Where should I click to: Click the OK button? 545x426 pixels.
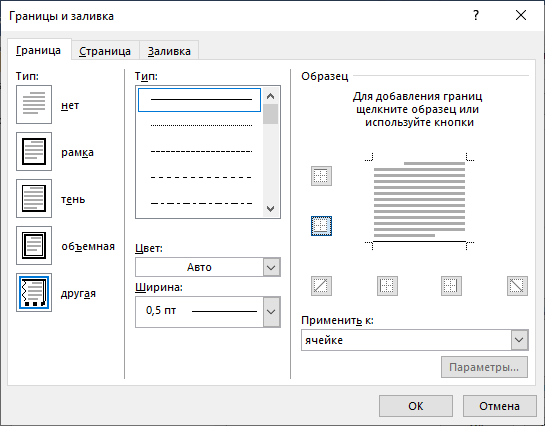pos(416,406)
